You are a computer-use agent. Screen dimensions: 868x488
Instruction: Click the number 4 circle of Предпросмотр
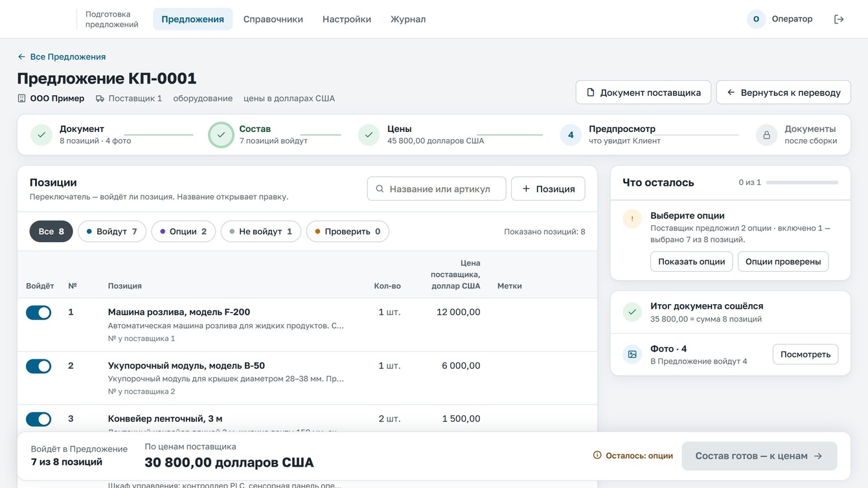tap(571, 135)
